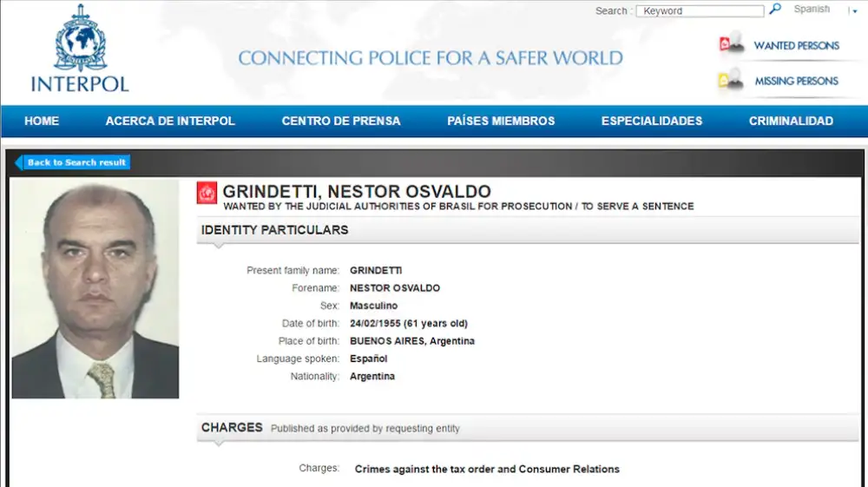Click the INTERPOL logo emblem

pyautogui.click(x=80, y=38)
